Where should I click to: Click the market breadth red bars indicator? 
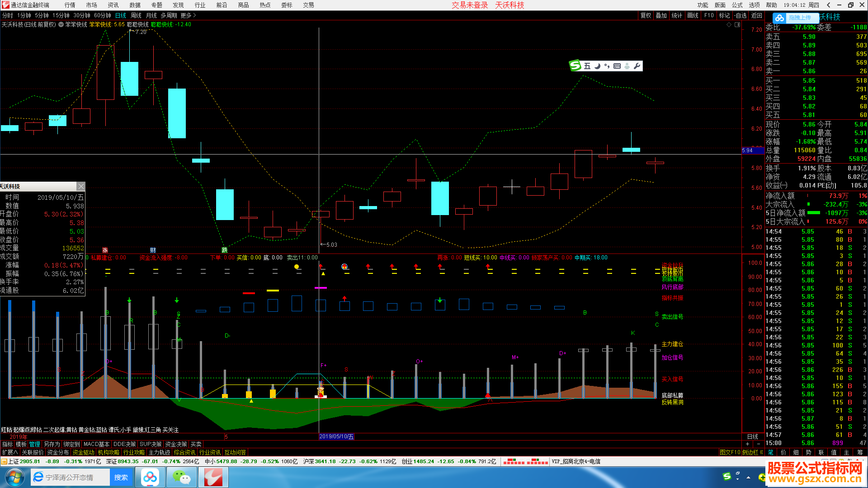[x=525, y=461]
